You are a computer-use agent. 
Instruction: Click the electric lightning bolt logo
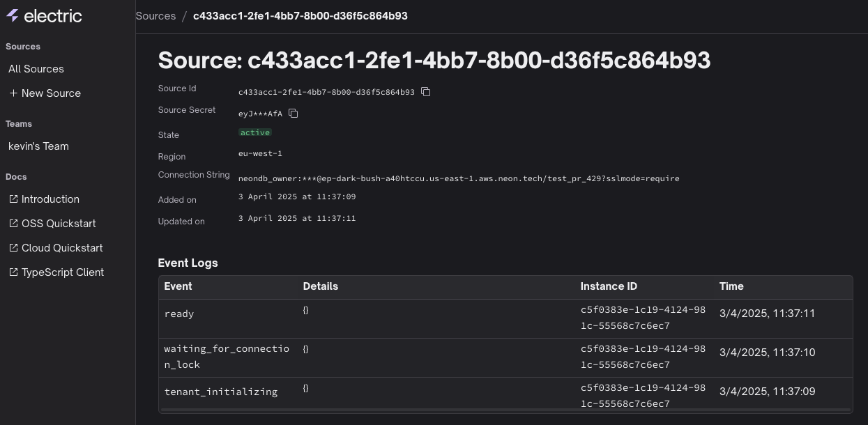[13, 15]
